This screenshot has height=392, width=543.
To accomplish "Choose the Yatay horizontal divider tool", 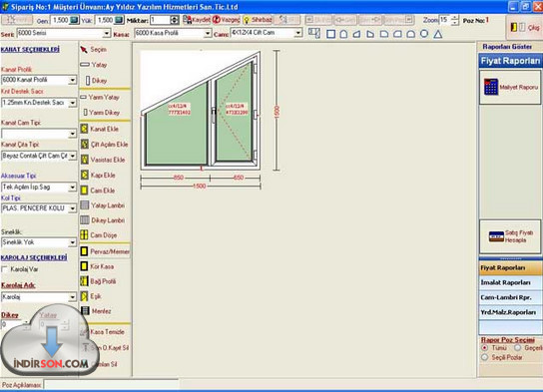I will (x=94, y=65).
